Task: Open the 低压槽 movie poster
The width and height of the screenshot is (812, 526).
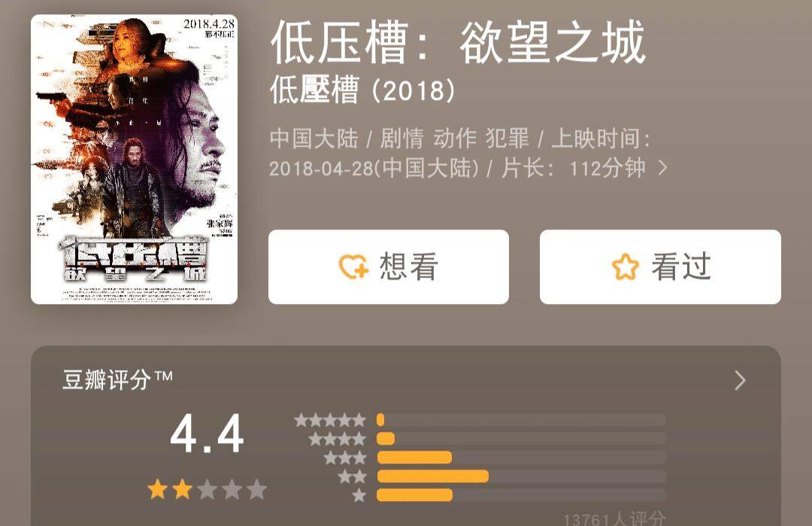Action: 134,159
